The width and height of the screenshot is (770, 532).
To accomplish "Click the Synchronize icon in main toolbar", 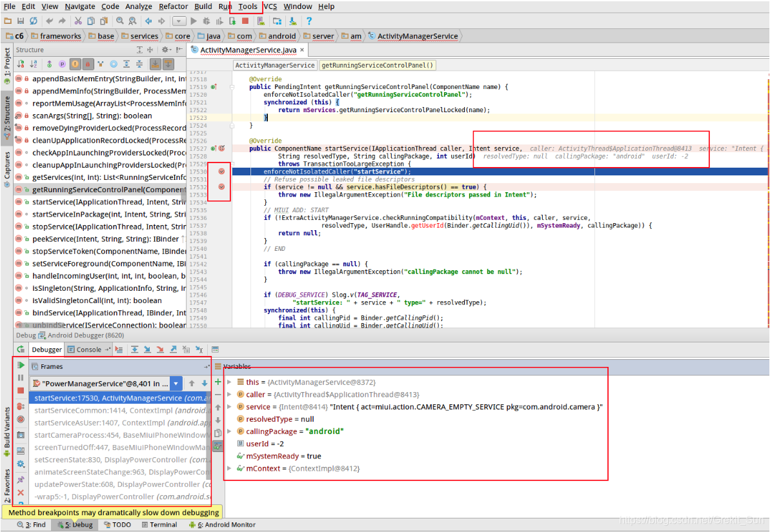I will (34, 21).
